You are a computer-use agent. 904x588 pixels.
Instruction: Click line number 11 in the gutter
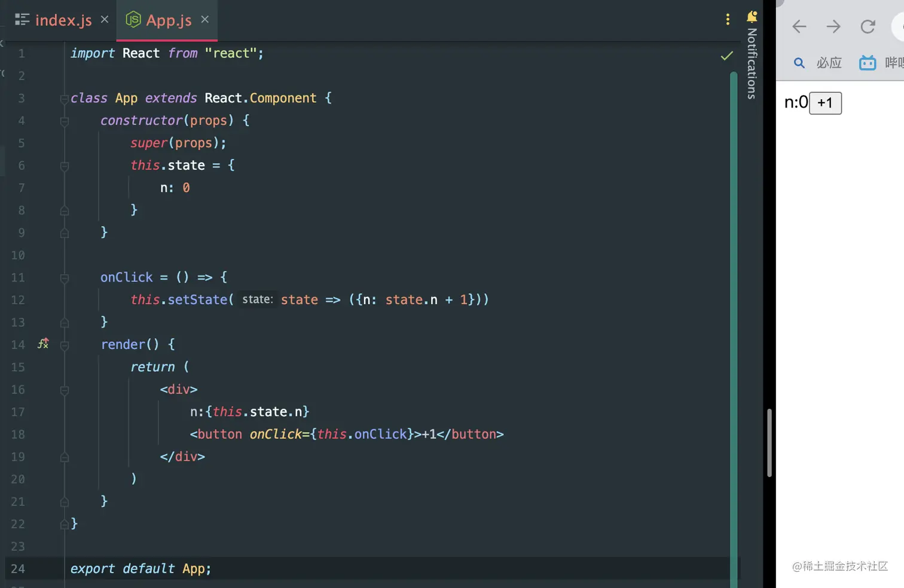[18, 277]
